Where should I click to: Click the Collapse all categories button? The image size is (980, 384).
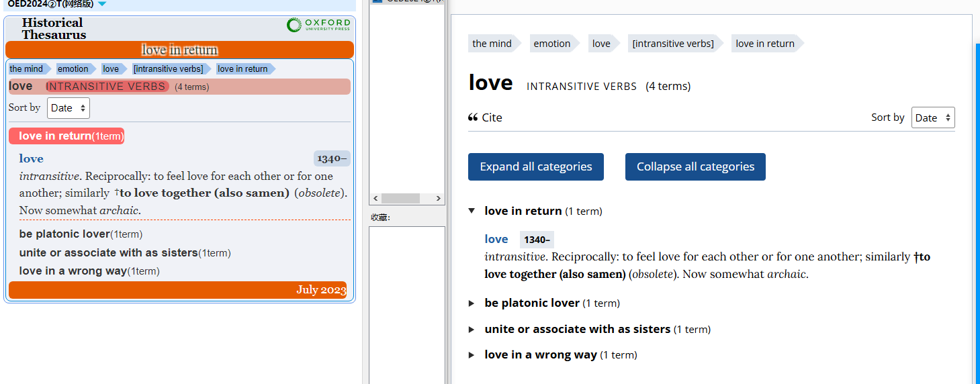tap(695, 167)
